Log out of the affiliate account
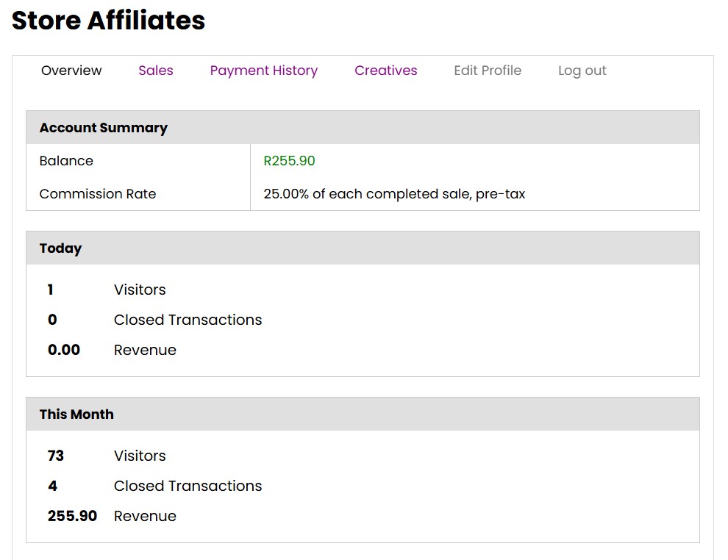The height and width of the screenshot is (560, 728). point(582,71)
